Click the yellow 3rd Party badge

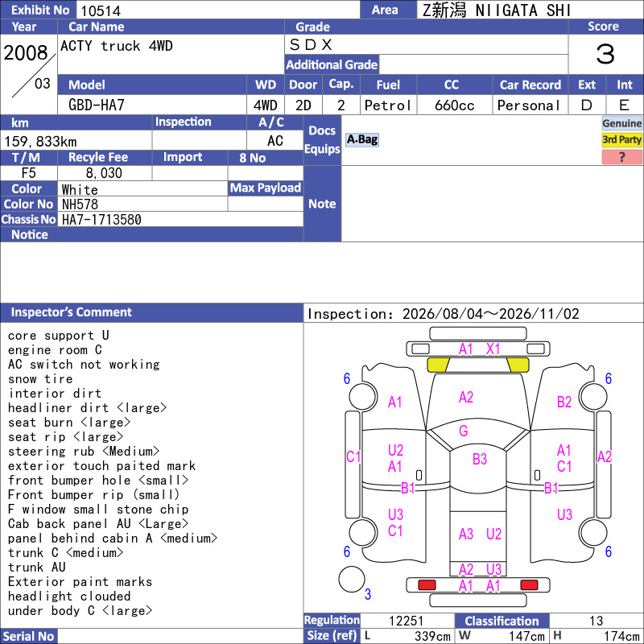pos(621,139)
